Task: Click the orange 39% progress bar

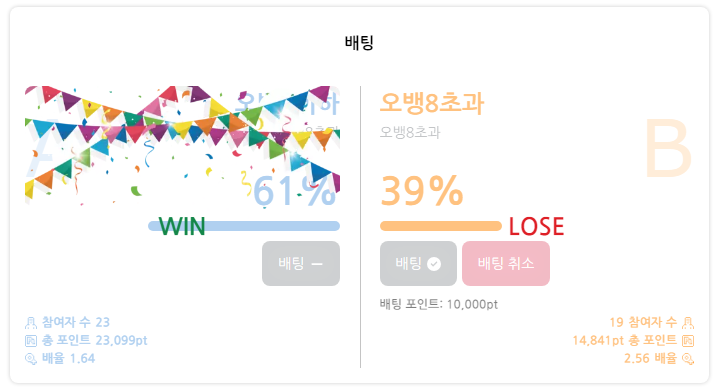Action: [441, 226]
